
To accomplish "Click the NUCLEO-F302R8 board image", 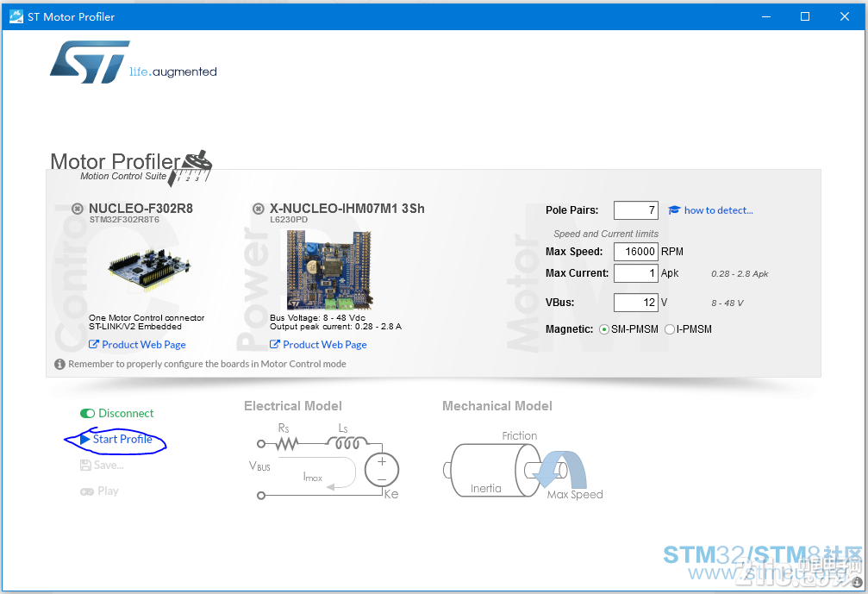I will click(x=149, y=270).
